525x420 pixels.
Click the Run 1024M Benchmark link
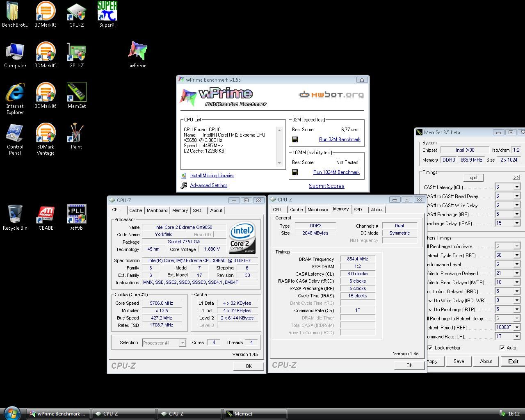coord(336,172)
